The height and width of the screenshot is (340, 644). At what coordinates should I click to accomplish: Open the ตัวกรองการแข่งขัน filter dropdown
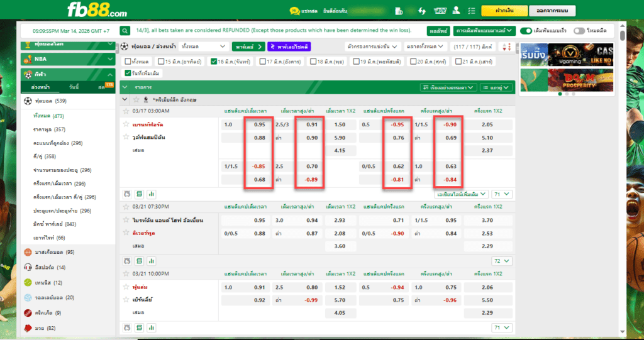point(372,47)
